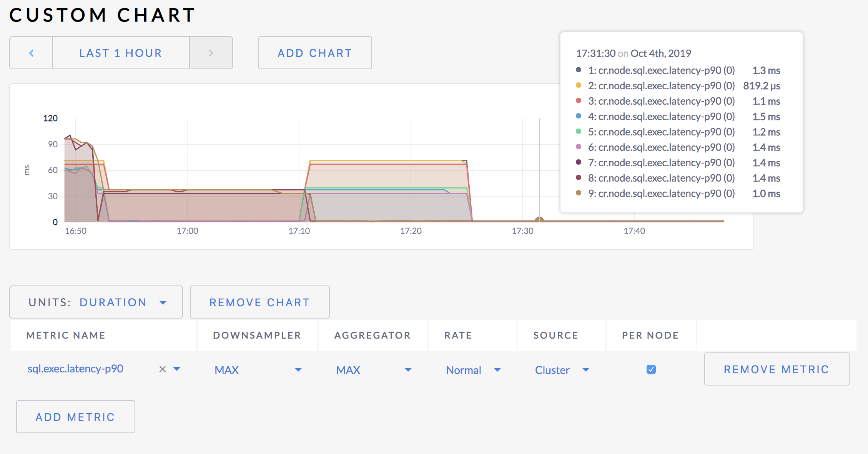Click the ADD CHART button
Viewport: 868px width, 454px height.
[314, 53]
